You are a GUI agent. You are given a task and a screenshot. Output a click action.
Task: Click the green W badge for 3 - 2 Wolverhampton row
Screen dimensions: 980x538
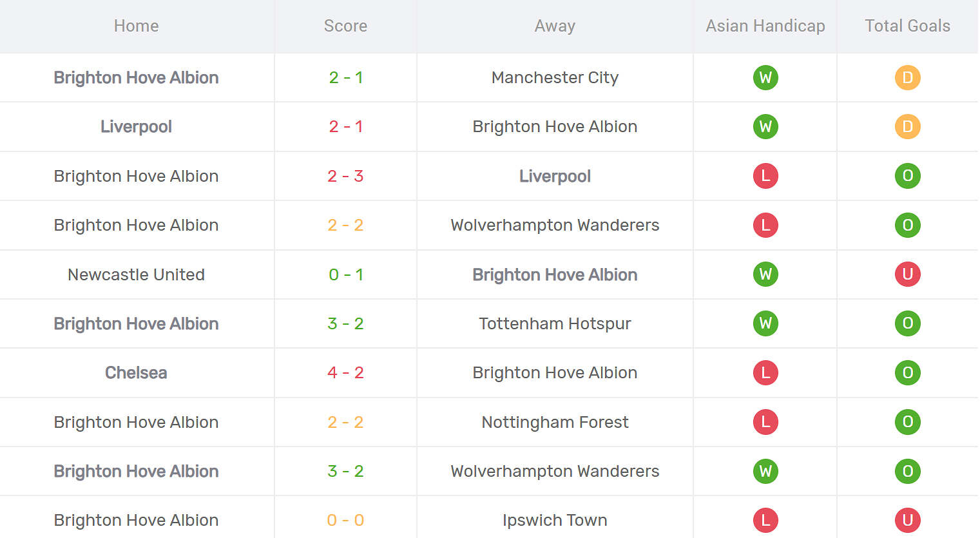765,471
